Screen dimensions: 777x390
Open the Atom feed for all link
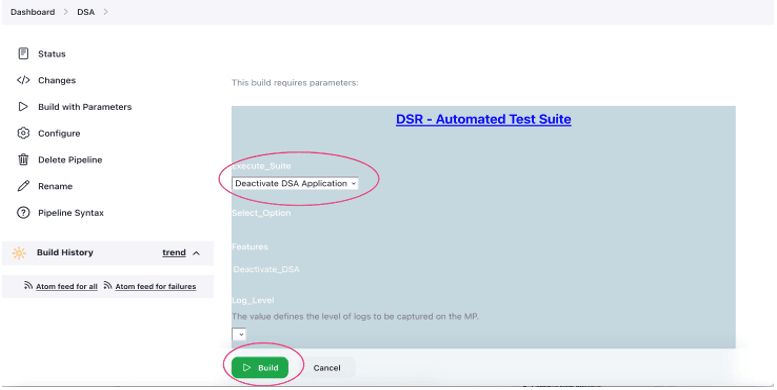pos(66,286)
